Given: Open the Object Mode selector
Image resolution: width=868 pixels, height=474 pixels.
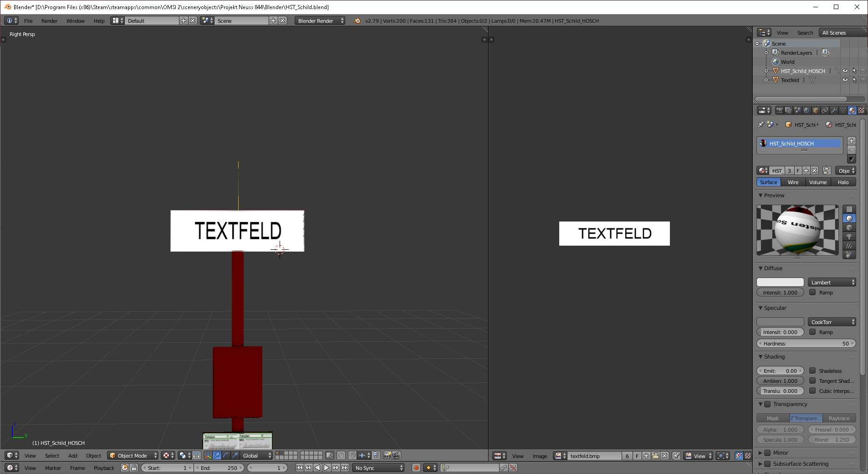Looking at the screenshot, I should pos(133,455).
